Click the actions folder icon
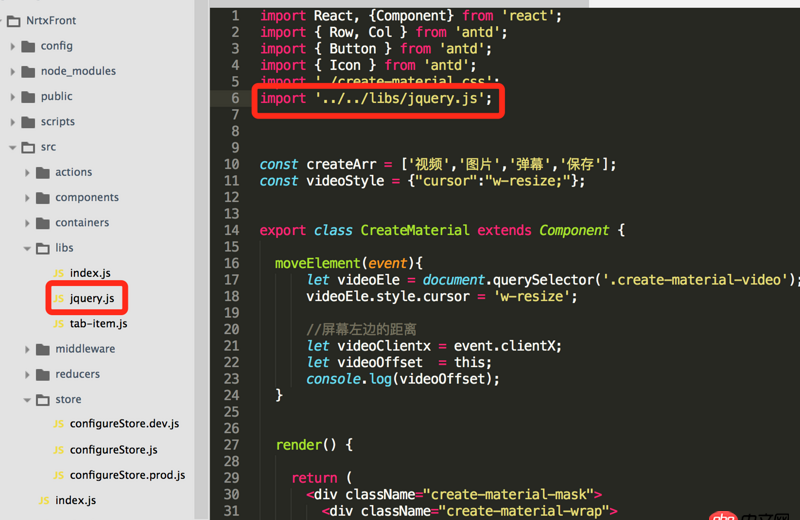 coord(43,172)
